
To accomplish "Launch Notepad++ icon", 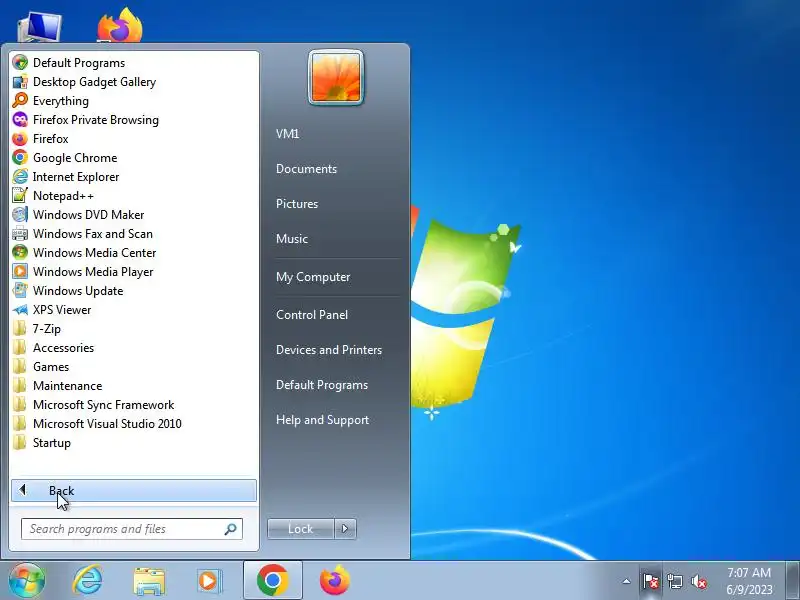I will tap(20, 195).
